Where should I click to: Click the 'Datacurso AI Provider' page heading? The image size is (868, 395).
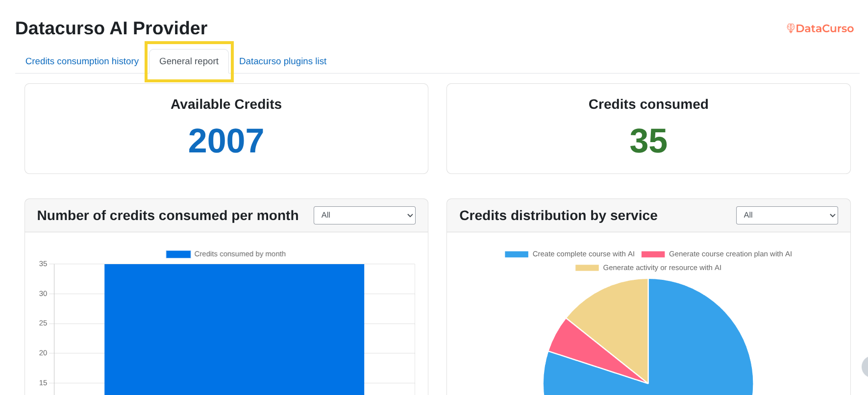[111, 28]
